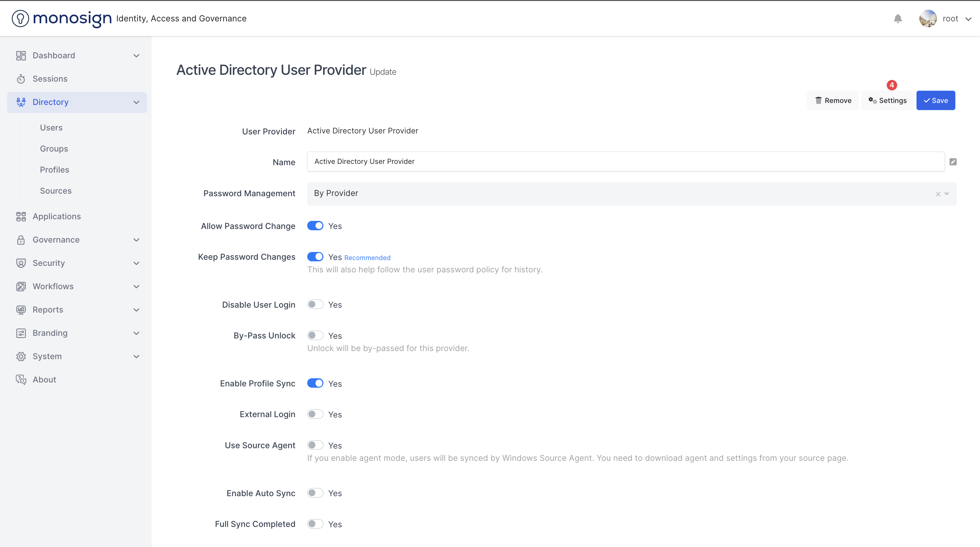Clear Password Management selection with the x icon
Screen dimensions: 980x547
click(x=938, y=194)
